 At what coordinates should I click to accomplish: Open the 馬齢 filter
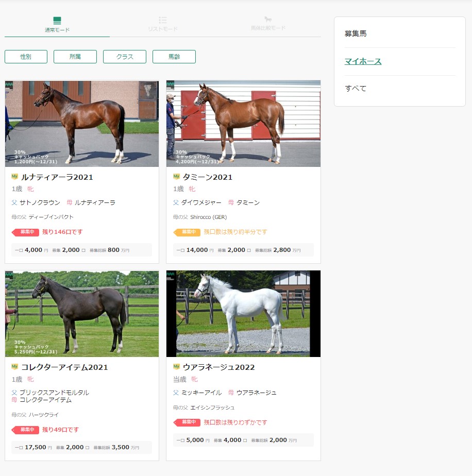pos(174,57)
